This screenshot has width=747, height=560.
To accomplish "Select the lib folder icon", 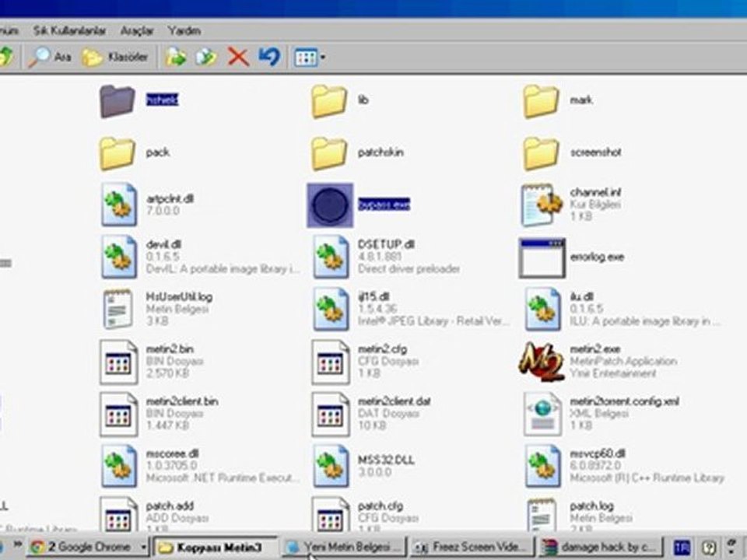I will click(x=328, y=101).
